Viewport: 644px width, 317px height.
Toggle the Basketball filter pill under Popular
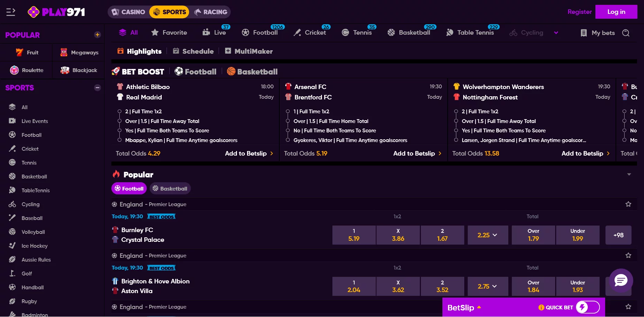(x=170, y=188)
